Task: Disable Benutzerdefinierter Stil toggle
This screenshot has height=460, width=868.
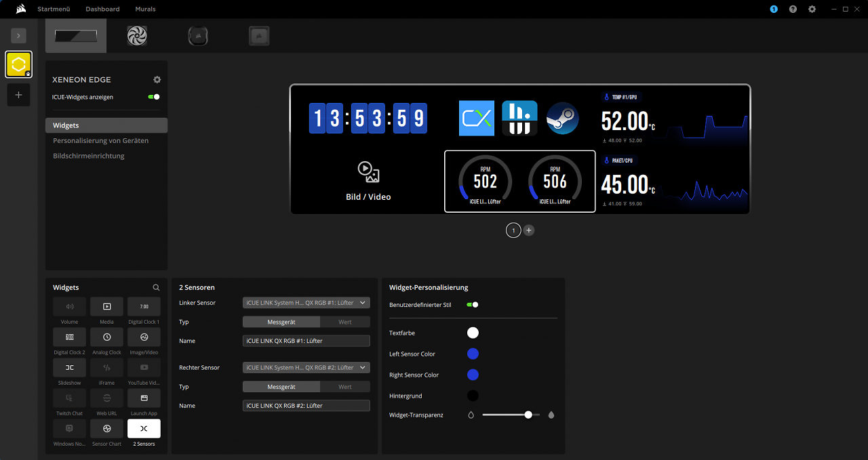Action: click(x=473, y=305)
